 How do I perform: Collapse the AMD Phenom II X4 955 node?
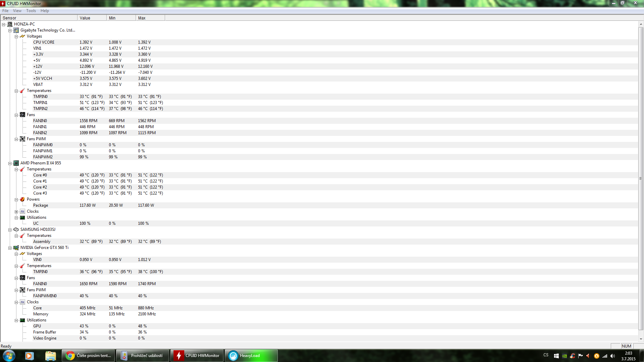pos(10,163)
